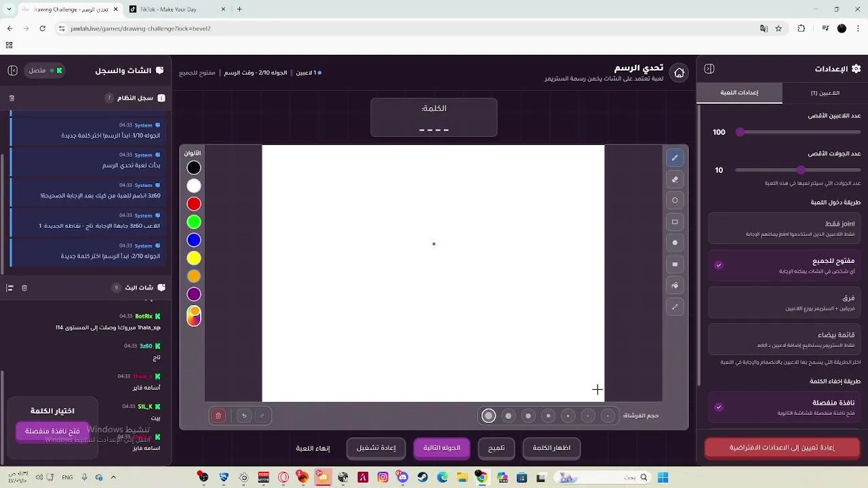Select نافذة منفصلة word hiding option
868x488 pixels.
tap(785, 407)
